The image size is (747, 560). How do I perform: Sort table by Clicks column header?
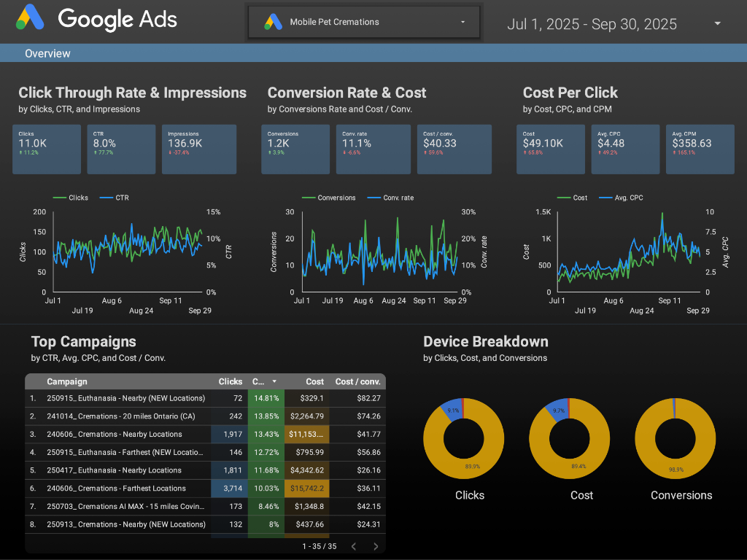pos(230,381)
